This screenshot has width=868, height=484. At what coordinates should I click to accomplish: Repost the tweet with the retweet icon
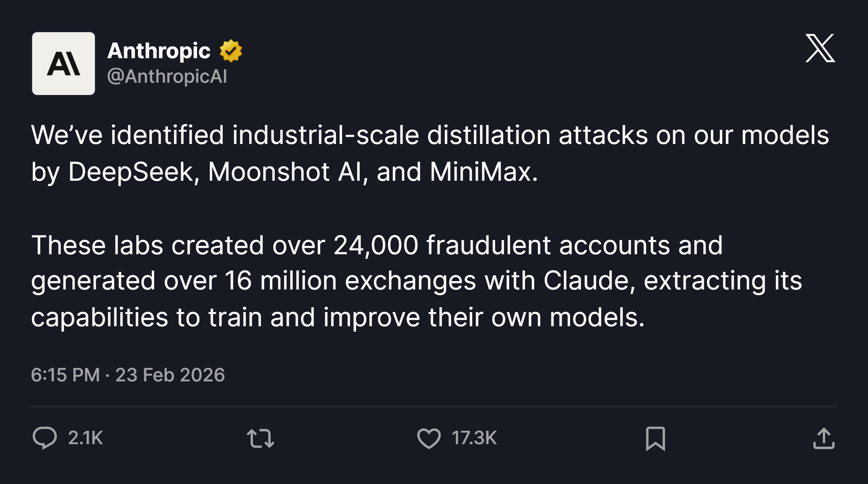click(x=260, y=438)
